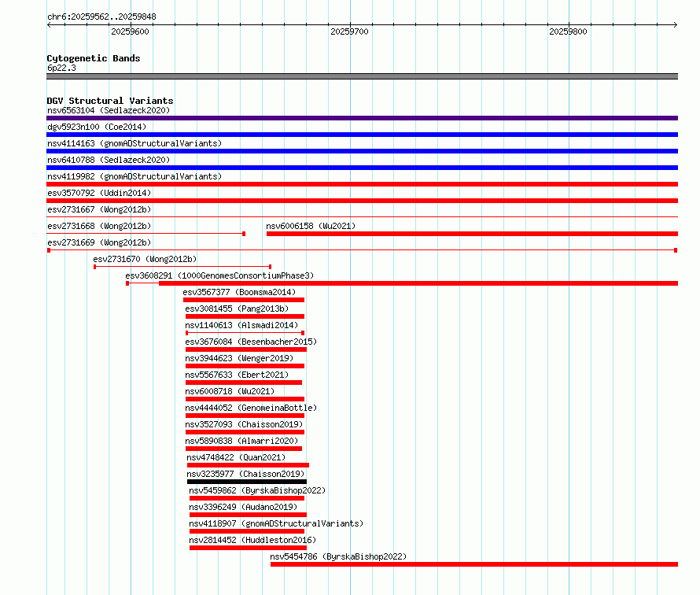Click the DGV Structural Variants track title
Image resolution: width=700 pixels, height=595 pixels.
(110, 101)
